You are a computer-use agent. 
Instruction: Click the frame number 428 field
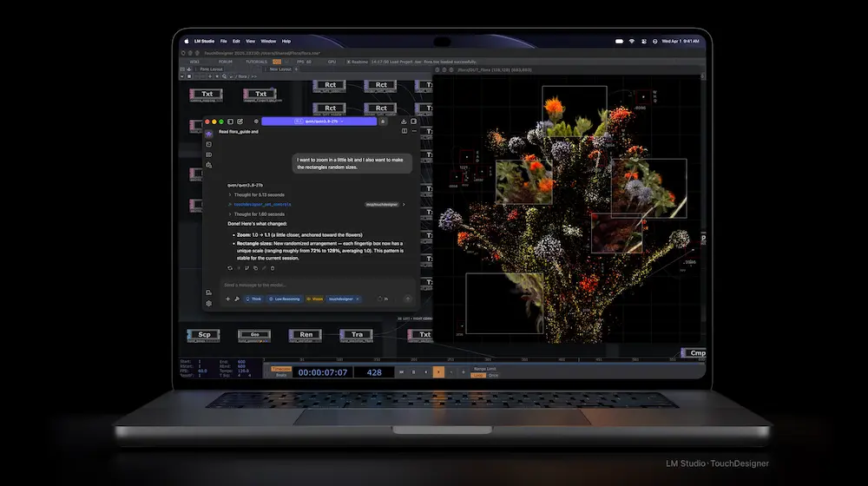tap(374, 372)
